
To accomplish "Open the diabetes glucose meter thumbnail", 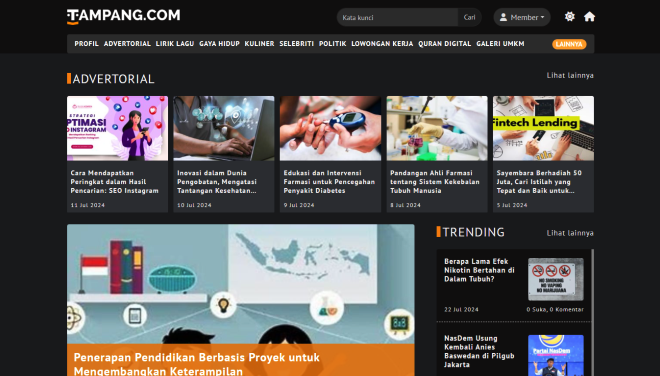I will point(330,128).
